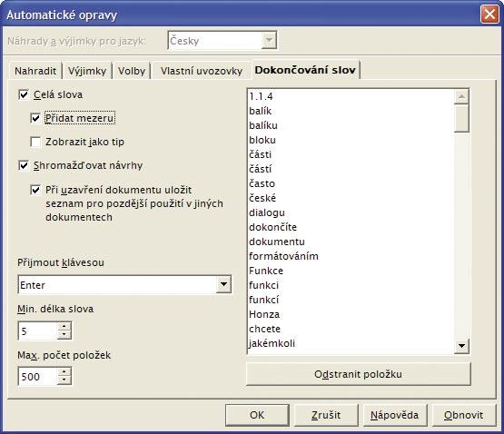The width and height of the screenshot is (504, 434).
Task: Uncheck the Přidat mezeru checkbox
Action: [35, 118]
